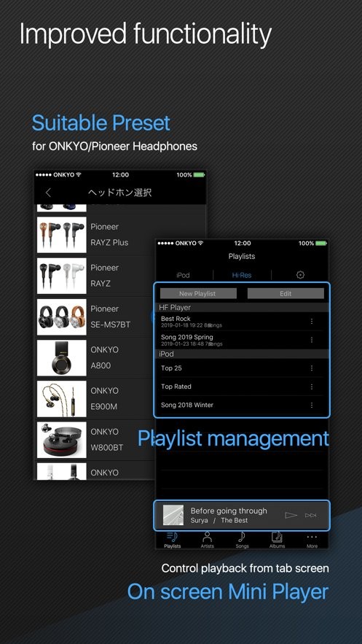Select the Hi-Res source tab
The height and width of the screenshot is (644, 362).
tap(242, 275)
